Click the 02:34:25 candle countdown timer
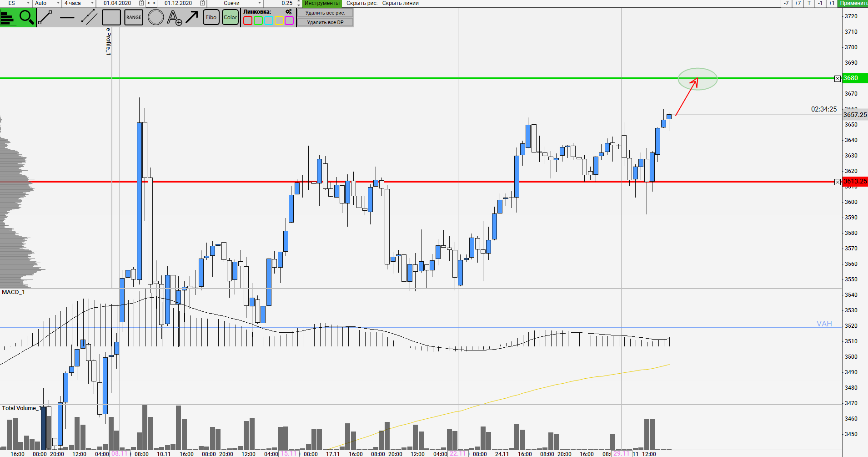The width and height of the screenshot is (868, 457). coord(824,109)
